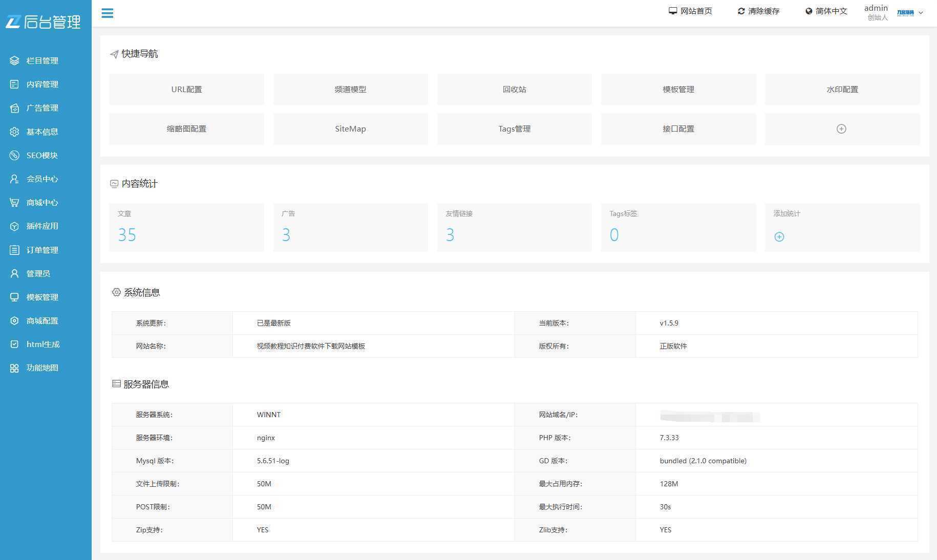
Task: Click the admin username in header
Action: (x=876, y=8)
